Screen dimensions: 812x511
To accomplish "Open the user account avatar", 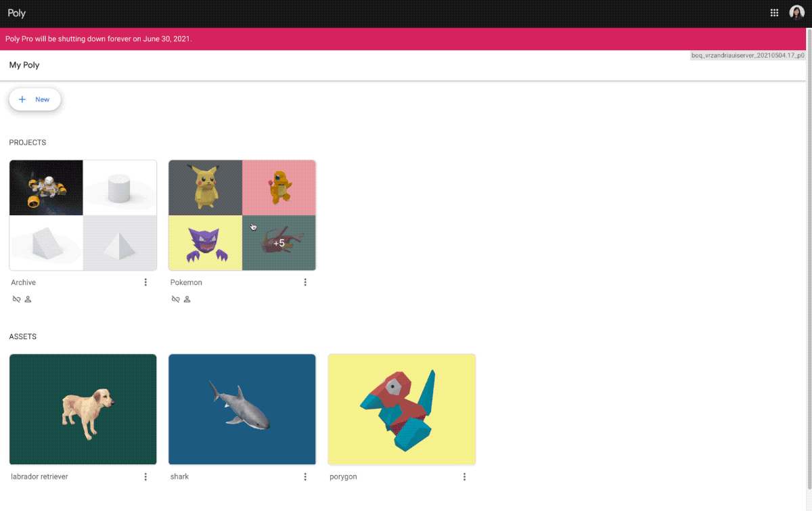I will pos(796,13).
